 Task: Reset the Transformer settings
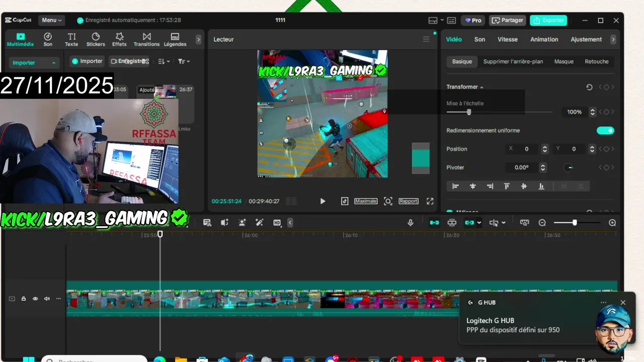pos(589,87)
